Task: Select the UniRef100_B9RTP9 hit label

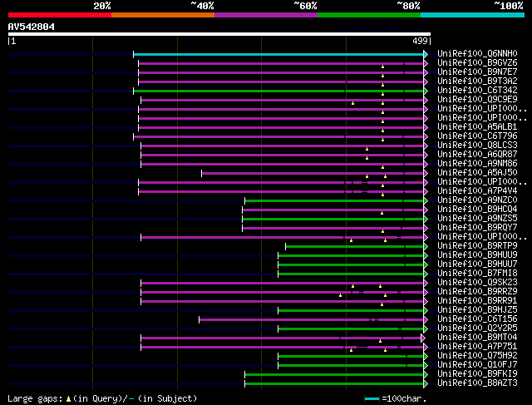Action: click(476, 246)
